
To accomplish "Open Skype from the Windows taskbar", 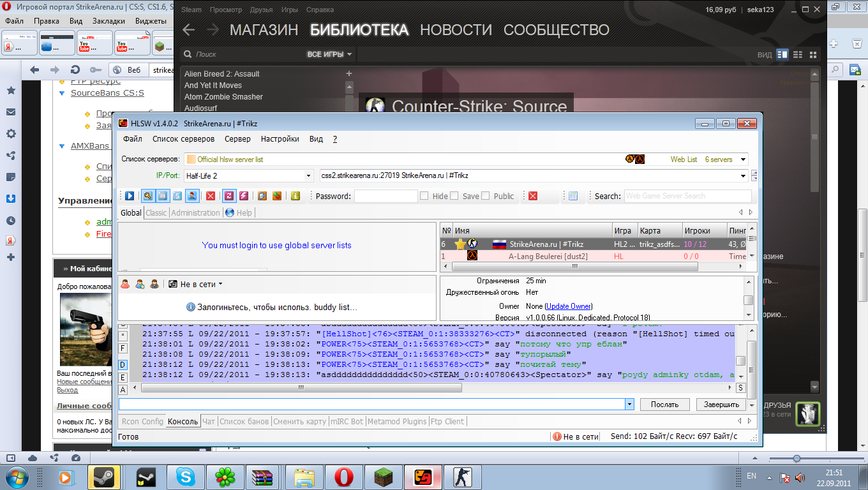I will point(184,477).
